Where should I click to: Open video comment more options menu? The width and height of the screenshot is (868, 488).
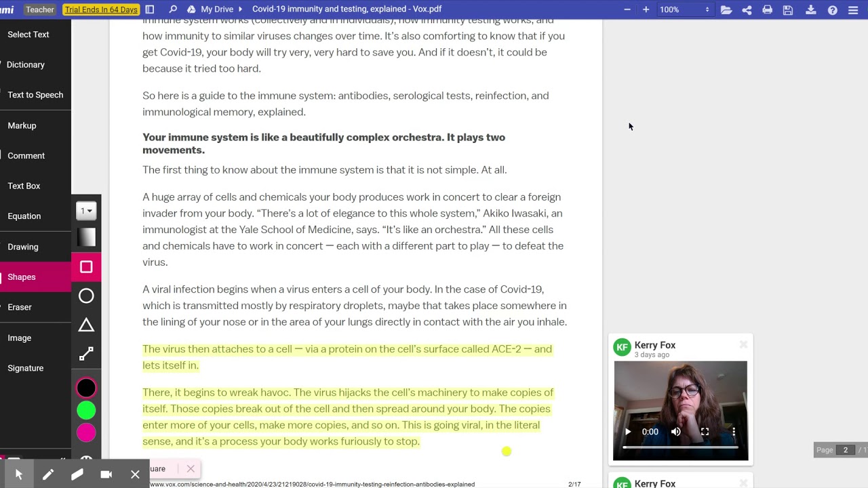(733, 432)
